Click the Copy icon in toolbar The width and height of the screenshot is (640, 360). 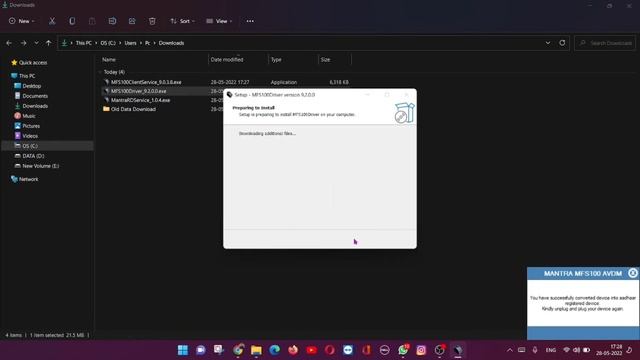pyautogui.click(x=72, y=21)
